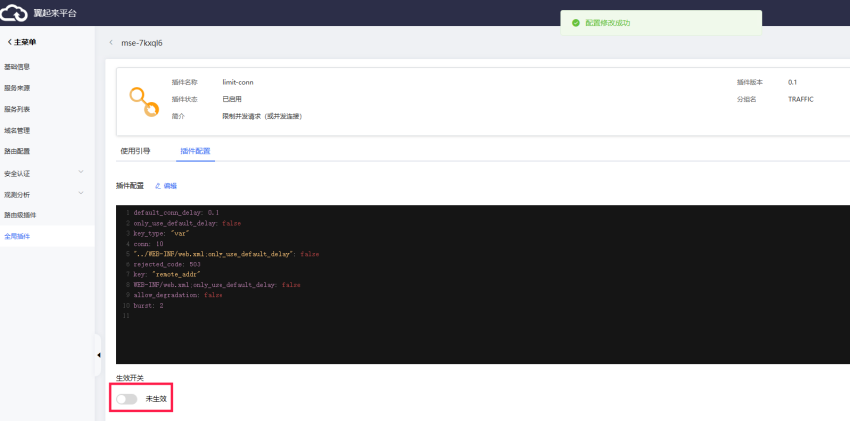Click the limit-conn plugin orange icon
This screenshot has height=421, width=850.
pos(144,102)
